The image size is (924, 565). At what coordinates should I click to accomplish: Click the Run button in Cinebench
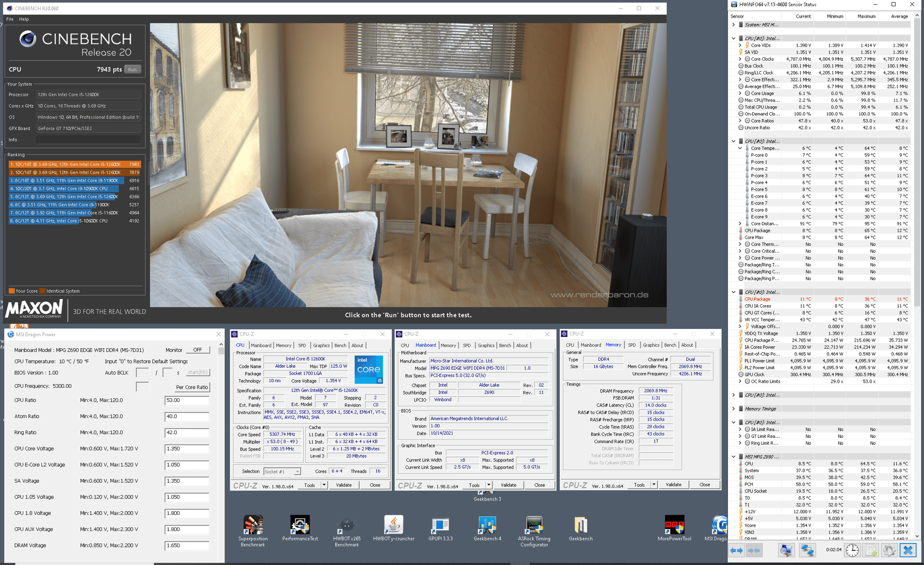pos(133,69)
